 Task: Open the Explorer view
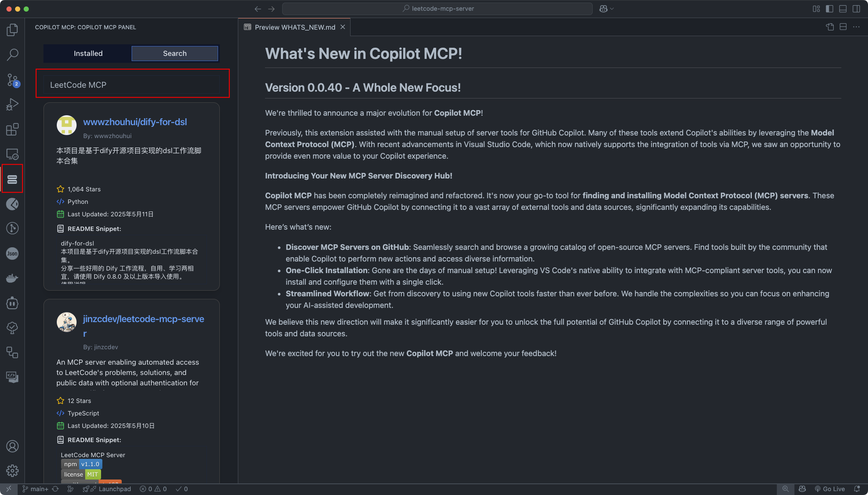pyautogui.click(x=12, y=29)
